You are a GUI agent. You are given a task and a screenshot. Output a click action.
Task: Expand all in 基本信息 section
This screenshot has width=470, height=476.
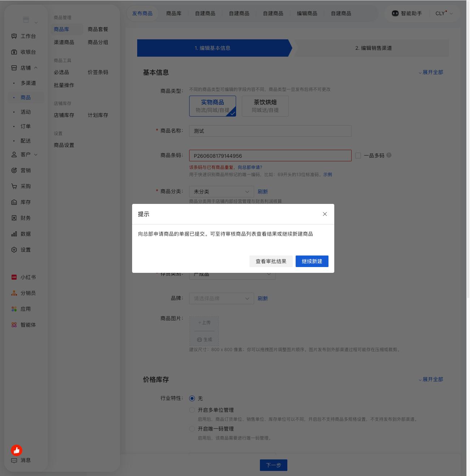(x=431, y=72)
